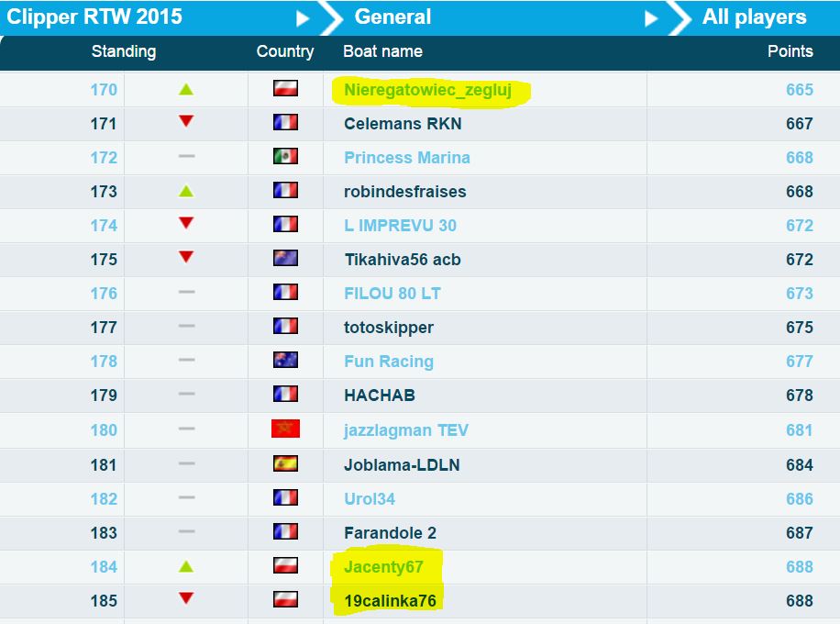
Task: Click the Poland flag for Jacenty67
Action: [285, 565]
